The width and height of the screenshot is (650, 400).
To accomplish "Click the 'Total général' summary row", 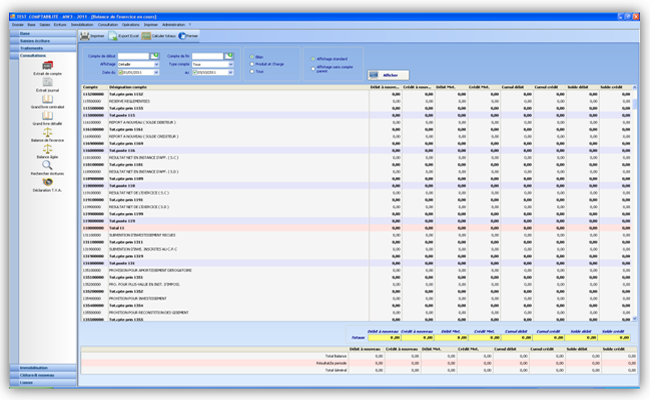I will pos(359,370).
